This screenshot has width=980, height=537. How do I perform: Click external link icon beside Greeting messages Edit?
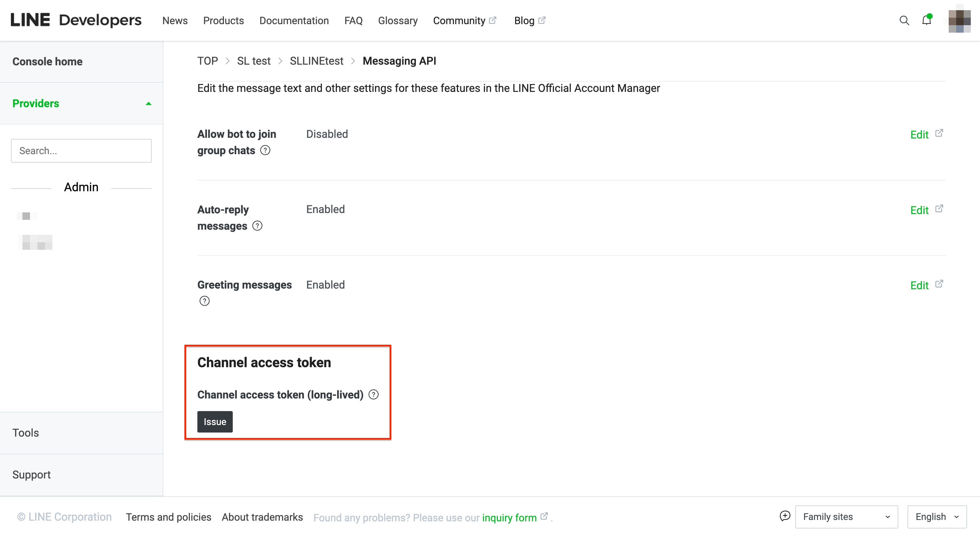[x=939, y=284]
